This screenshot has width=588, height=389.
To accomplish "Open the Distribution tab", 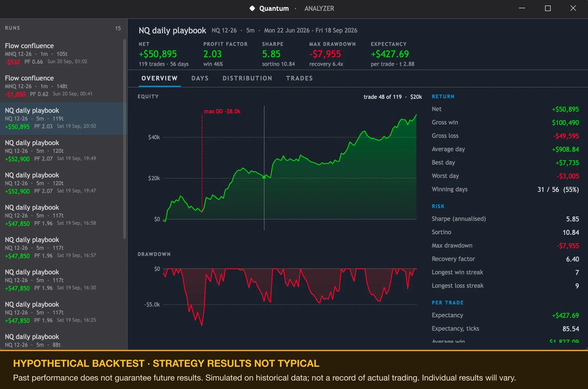I will click(247, 78).
